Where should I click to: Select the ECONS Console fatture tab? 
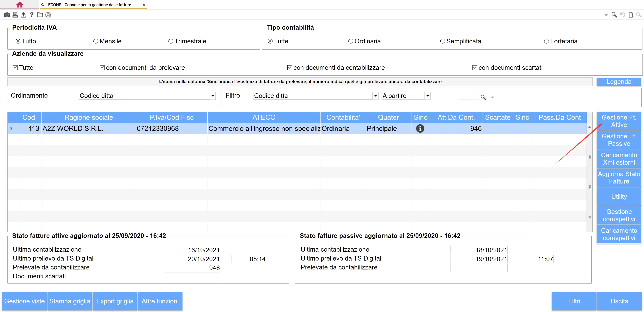pos(89,5)
